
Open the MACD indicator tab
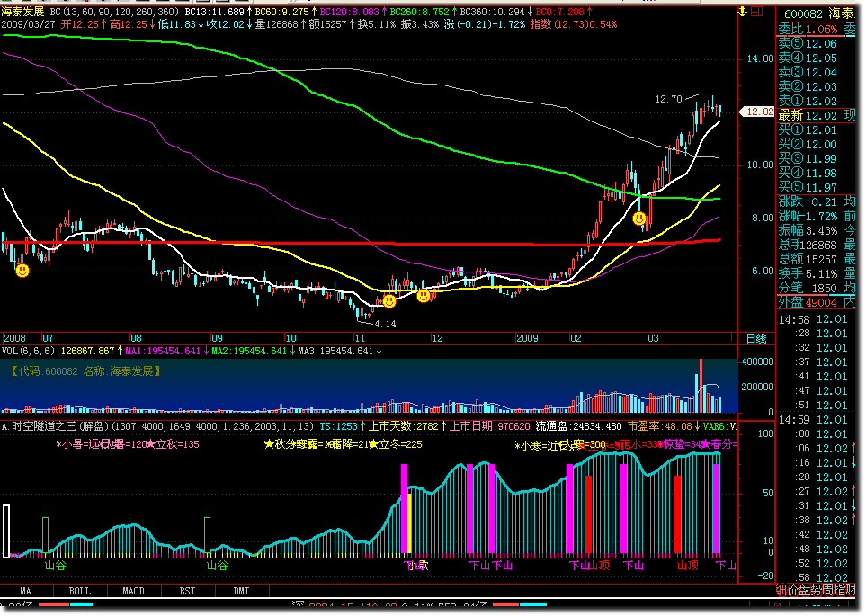[x=134, y=591]
